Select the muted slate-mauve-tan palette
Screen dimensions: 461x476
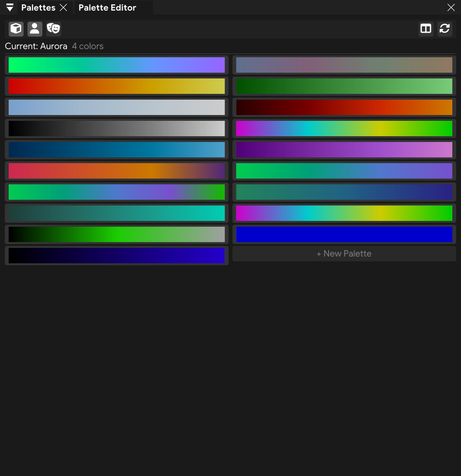[x=344, y=65]
